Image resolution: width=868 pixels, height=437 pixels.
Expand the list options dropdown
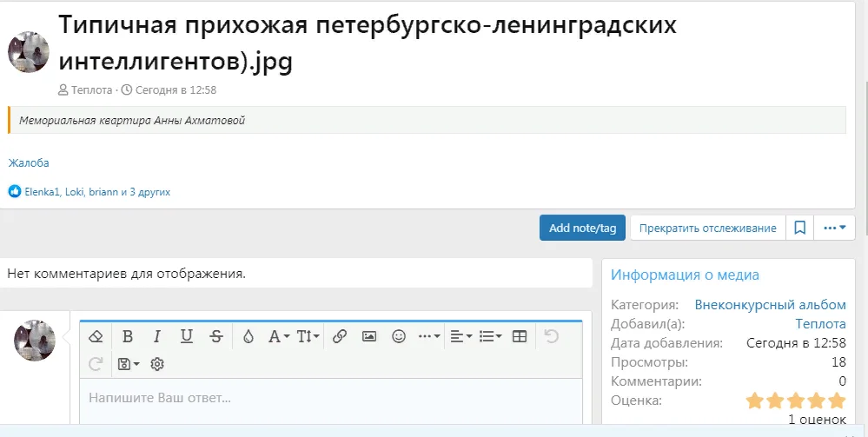(491, 336)
